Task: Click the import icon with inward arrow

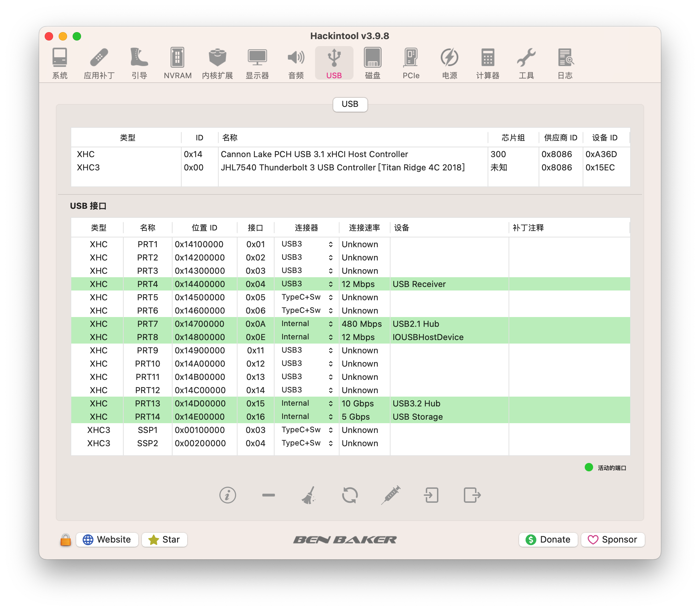Action: (x=431, y=495)
